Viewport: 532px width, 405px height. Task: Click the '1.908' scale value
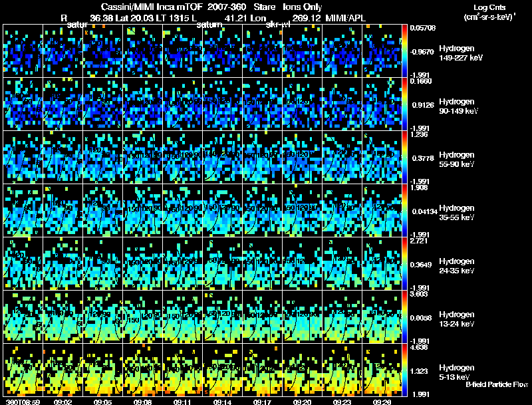pos(419,188)
